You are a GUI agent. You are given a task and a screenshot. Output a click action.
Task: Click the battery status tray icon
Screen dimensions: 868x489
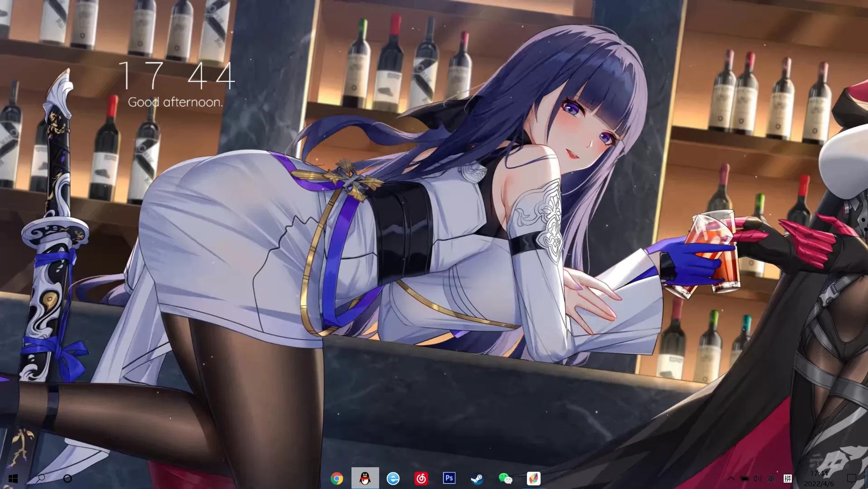[x=744, y=479]
